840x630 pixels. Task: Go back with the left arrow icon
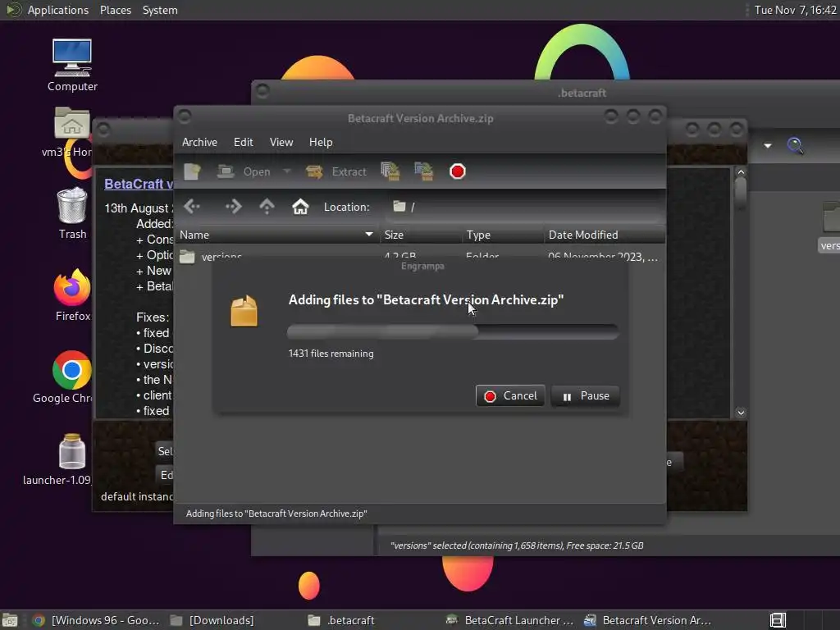pyautogui.click(x=192, y=206)
